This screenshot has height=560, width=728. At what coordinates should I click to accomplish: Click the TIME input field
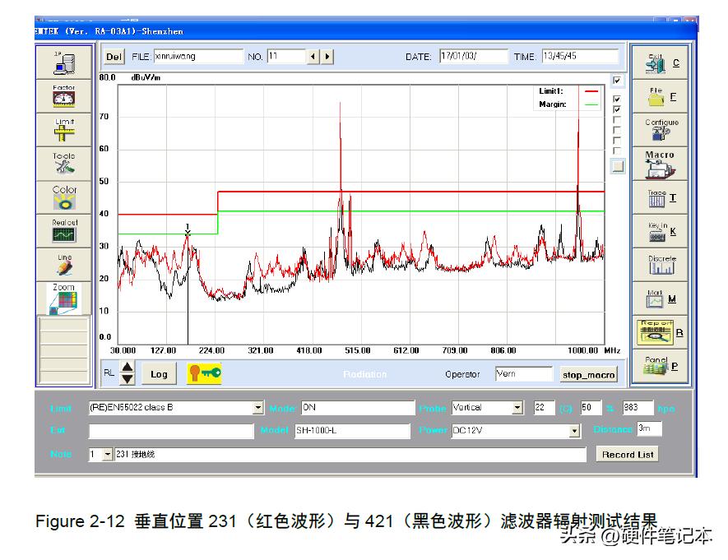click(x=580, y=57)
